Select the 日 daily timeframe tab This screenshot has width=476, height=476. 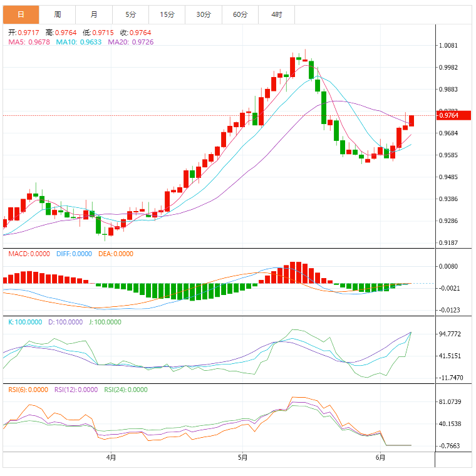point(21,14)
